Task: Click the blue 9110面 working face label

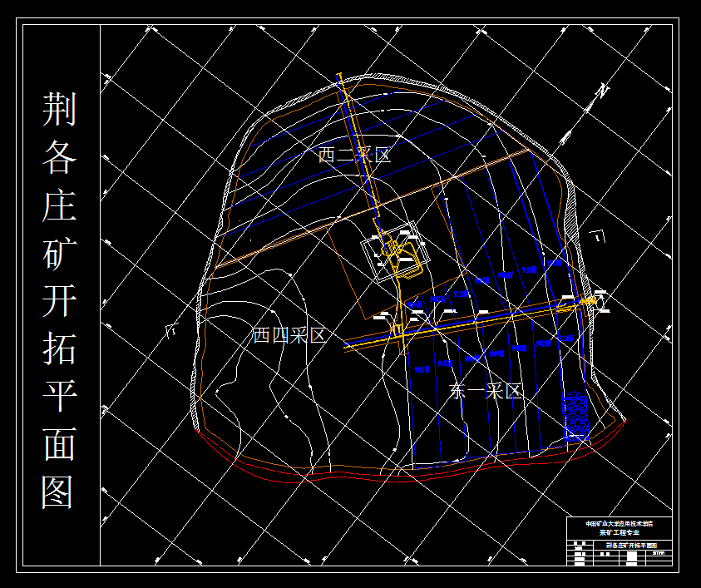Action: (461, 294)
